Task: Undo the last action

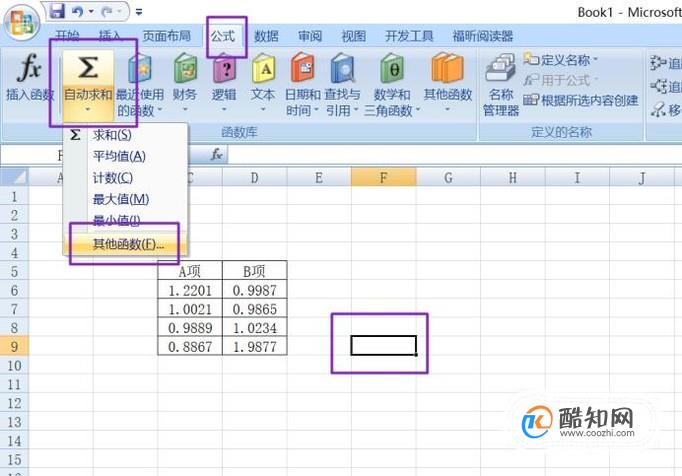Action: click(77, 11)
